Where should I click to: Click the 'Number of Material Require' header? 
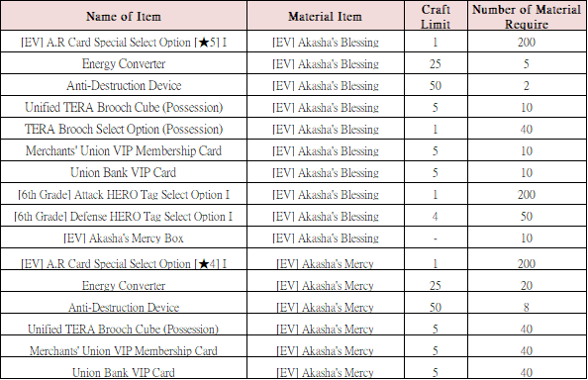tap(527, 17)
